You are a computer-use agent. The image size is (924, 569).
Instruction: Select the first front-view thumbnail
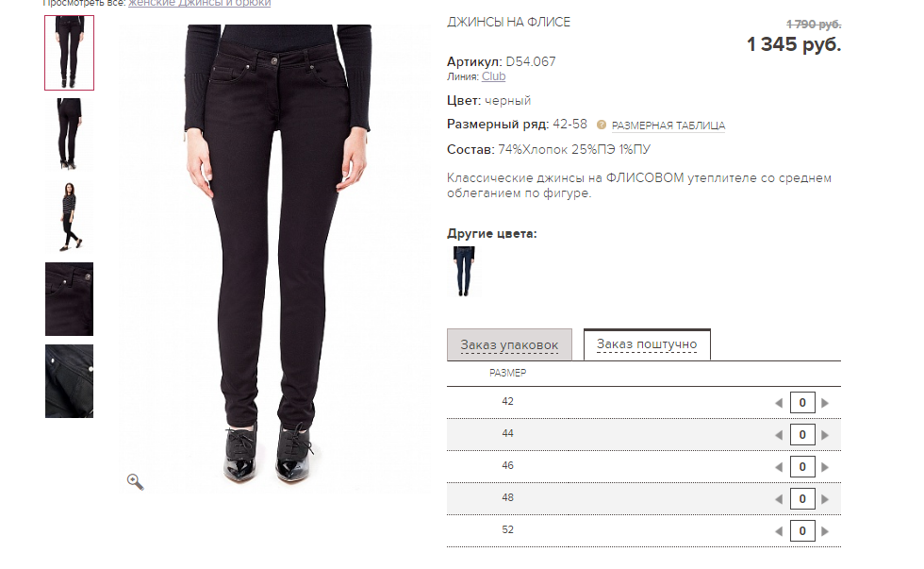click(x=69, y=53)
